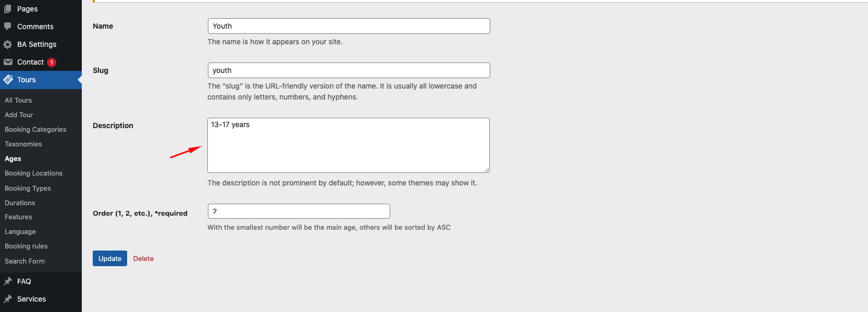868x312 pixels.
Task: Open the Search Form settings
Action: pyautogui.click(x=24, y=261)
